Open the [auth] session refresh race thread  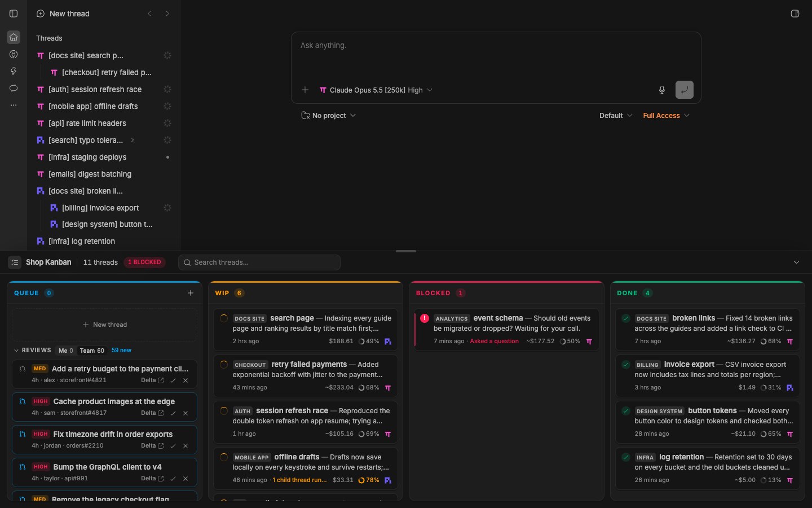pyautogui.click(x=104, y=89)
